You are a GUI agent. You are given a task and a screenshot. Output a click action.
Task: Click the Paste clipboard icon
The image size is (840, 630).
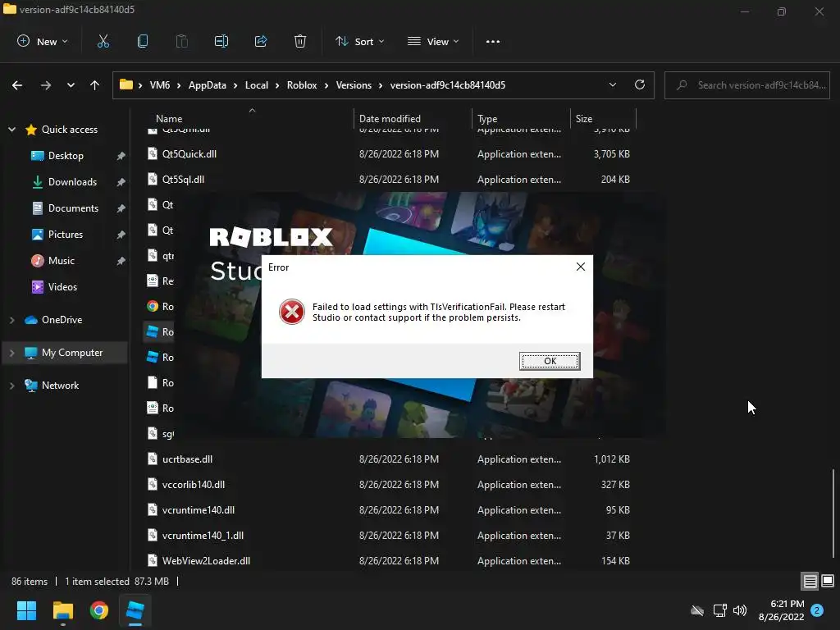[182, 42]
